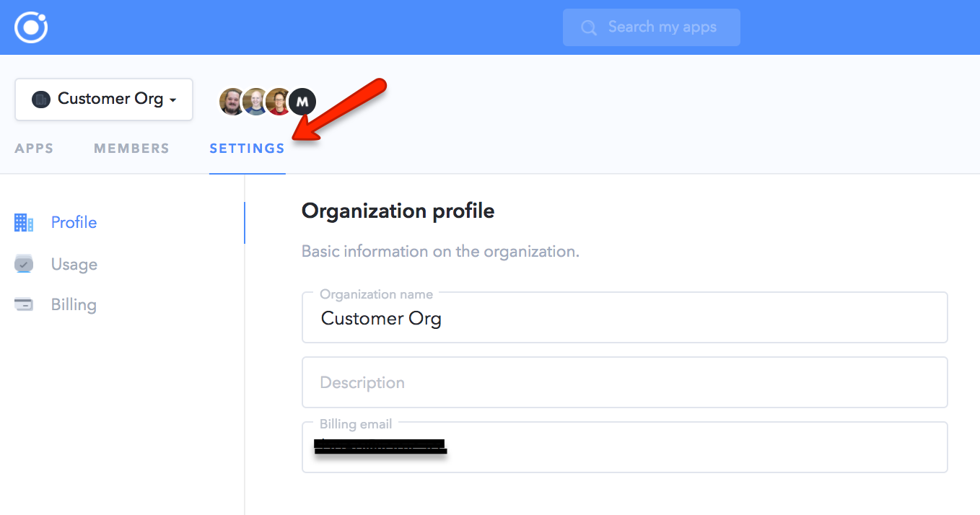Select the member avatar wearing a black shirt

(x=232, y=102)
